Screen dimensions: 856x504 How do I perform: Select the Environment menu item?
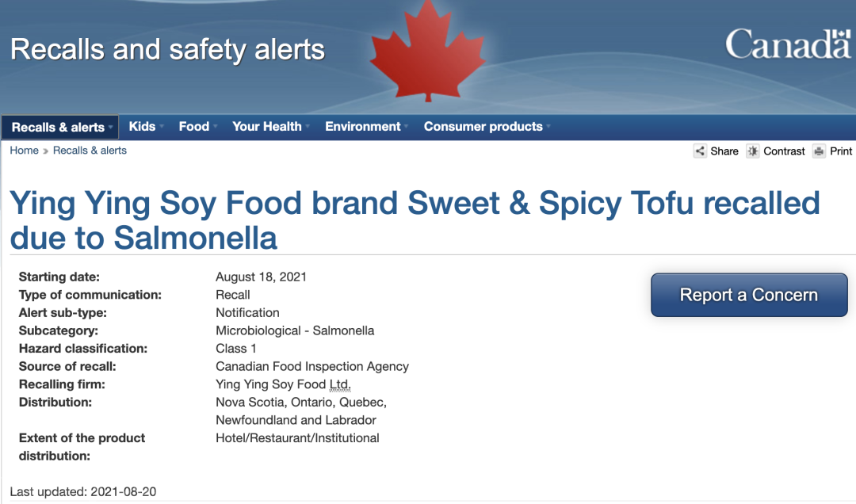(x=362, y=127)
